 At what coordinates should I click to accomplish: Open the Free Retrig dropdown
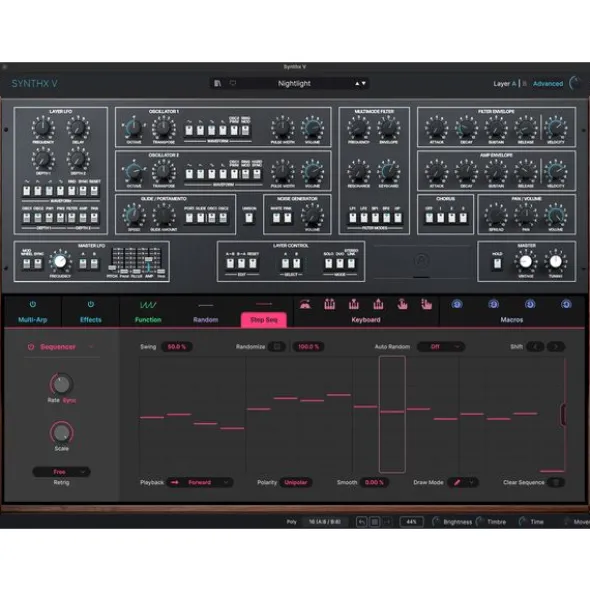click(x=61, y=472)
